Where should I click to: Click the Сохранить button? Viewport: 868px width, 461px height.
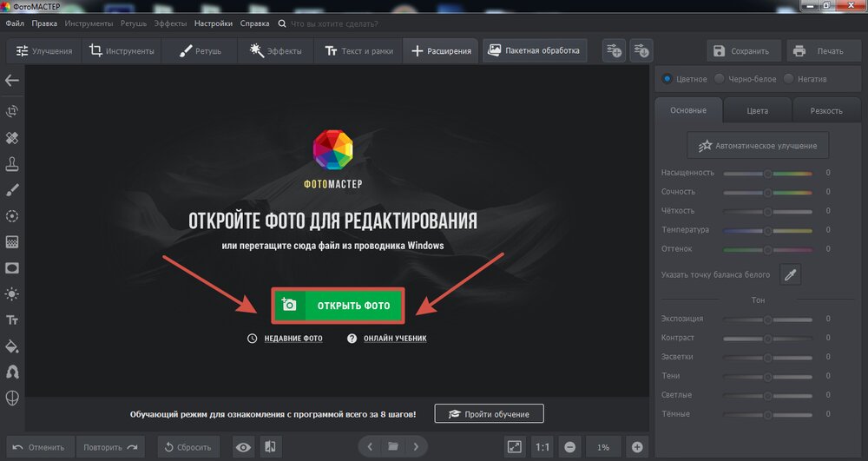click(744, 51)
